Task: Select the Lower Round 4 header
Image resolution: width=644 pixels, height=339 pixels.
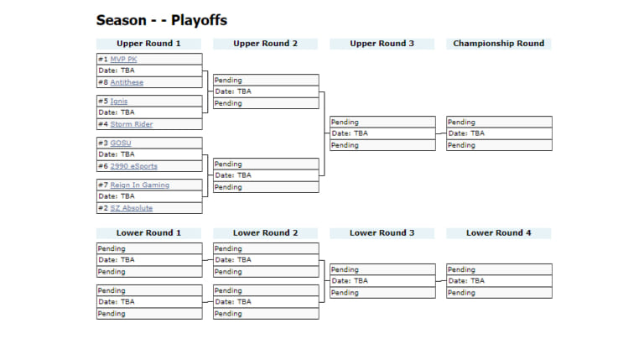Action: pyautogui.click(x=499, y=233)
